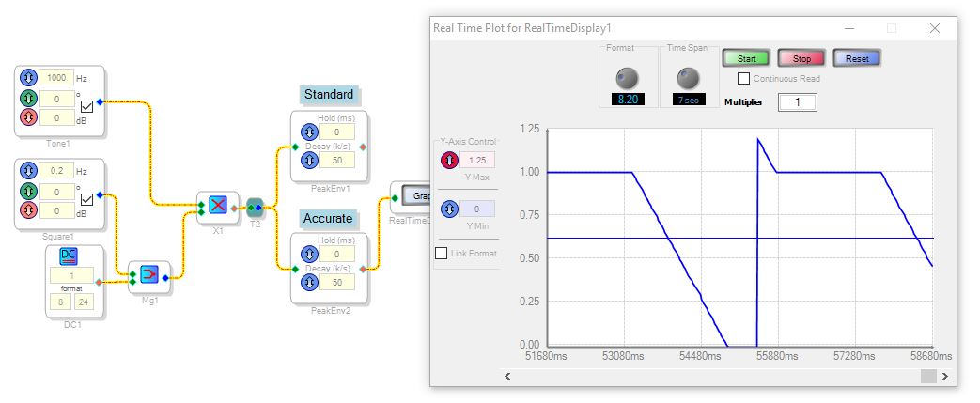This screenshot has width=980, height=403.
Task: Click RealTimeDisplay green input pin
Action: (395, 199)
